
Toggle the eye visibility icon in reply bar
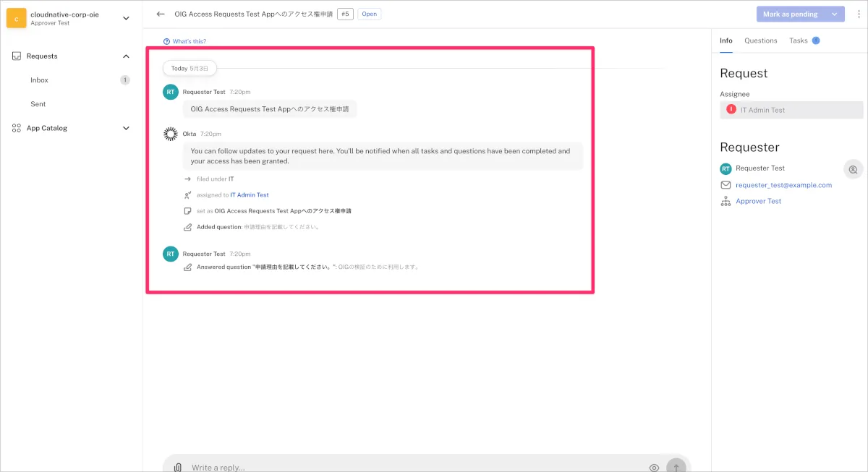(654, 468)
